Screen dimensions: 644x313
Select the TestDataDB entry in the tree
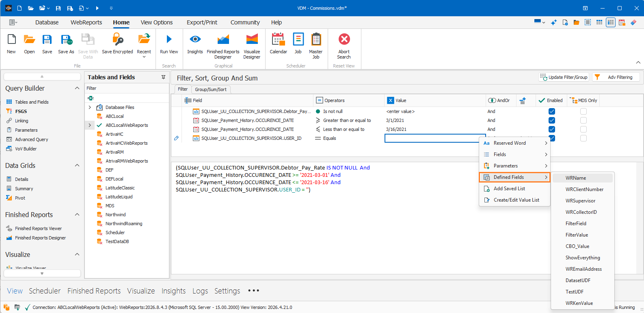(x=117, y=241)
